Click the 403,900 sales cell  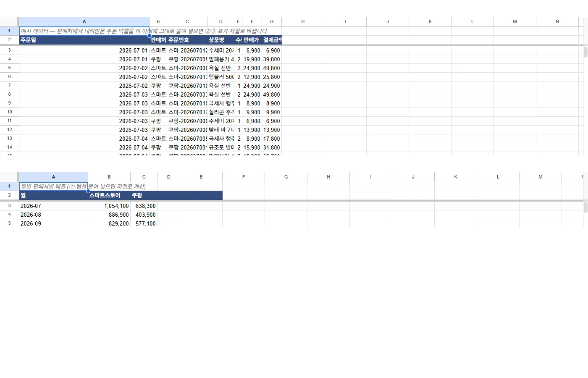[x=144, y=215]
